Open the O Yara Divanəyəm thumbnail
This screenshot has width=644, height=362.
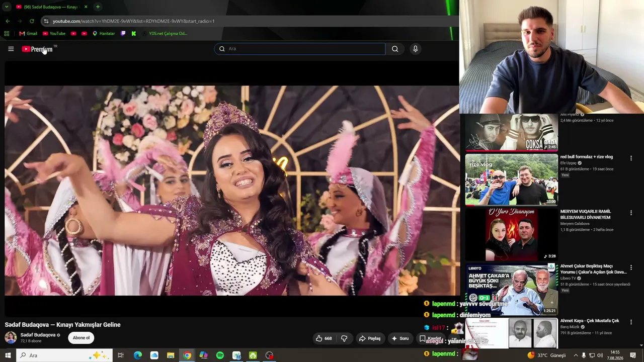512,234
